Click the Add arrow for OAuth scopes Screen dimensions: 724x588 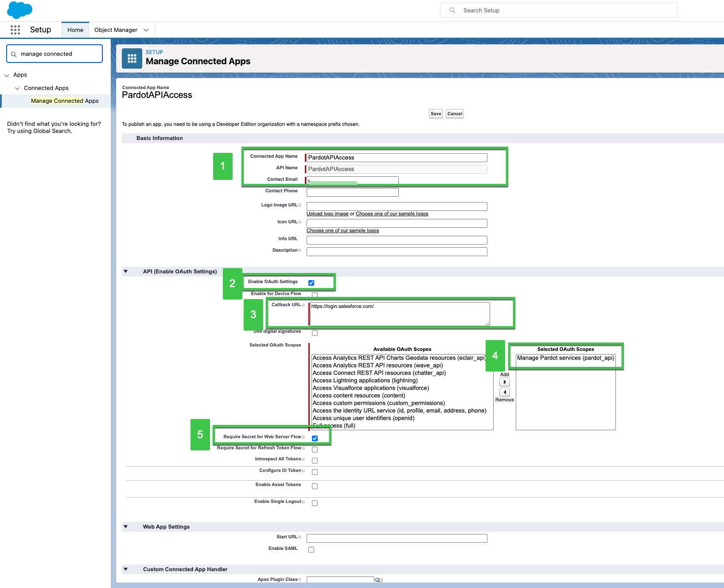point(505,382)
